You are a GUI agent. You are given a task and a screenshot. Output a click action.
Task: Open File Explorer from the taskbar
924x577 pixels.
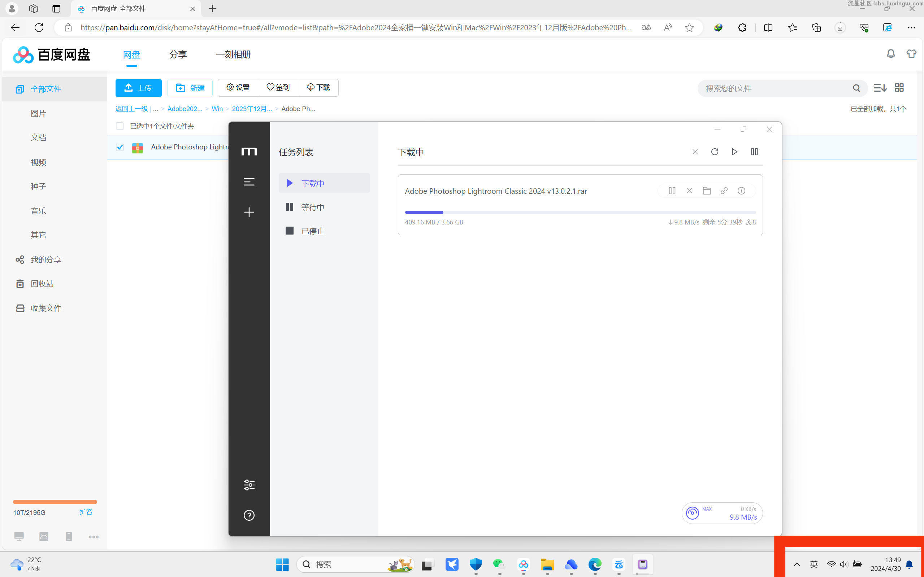coord(547,564)
